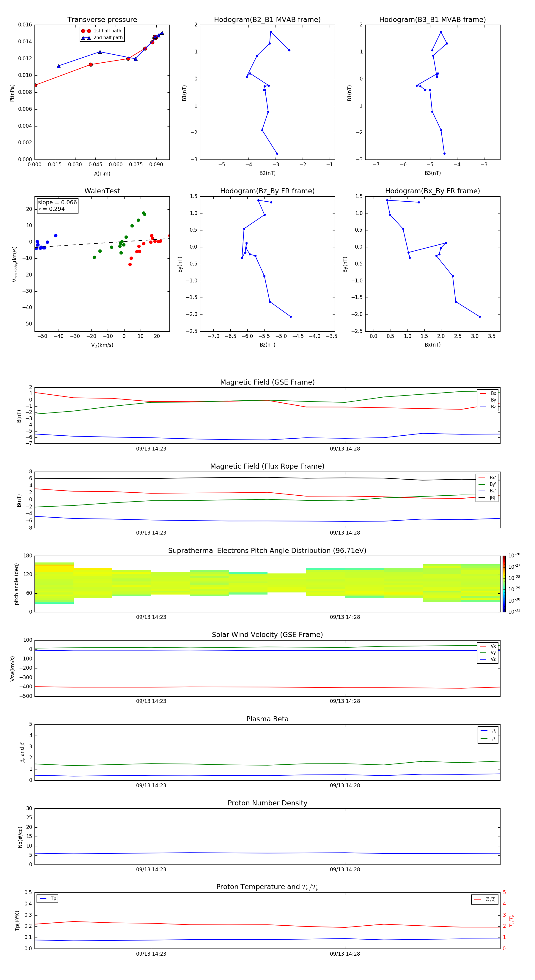The height and width of the screenshot is (980, 535).
Task: Click the 'Hodogram(Bx_By FR frame)' title
Action: coord(432,191)
